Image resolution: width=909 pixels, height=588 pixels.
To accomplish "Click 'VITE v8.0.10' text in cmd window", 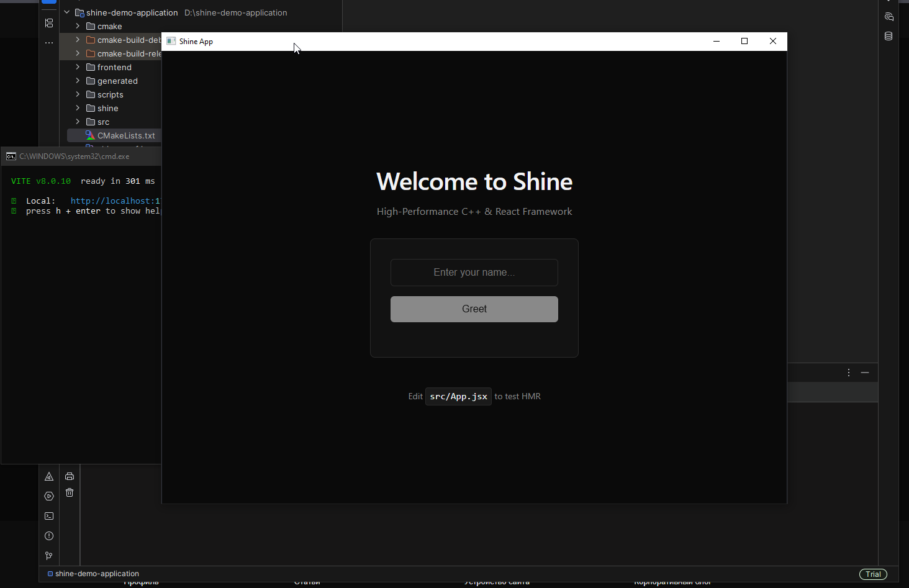I will click(x=41, y=181).
